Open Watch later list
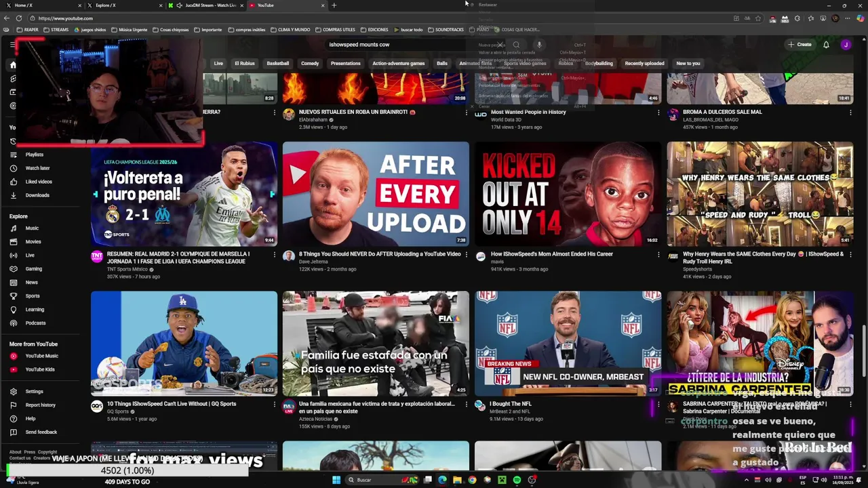 point(37,168)
